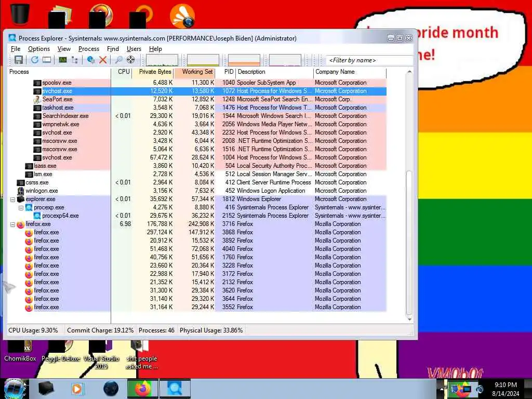Sort by the Company Name column header
Viewport: 532px width, 399px height.
[350, 72]
